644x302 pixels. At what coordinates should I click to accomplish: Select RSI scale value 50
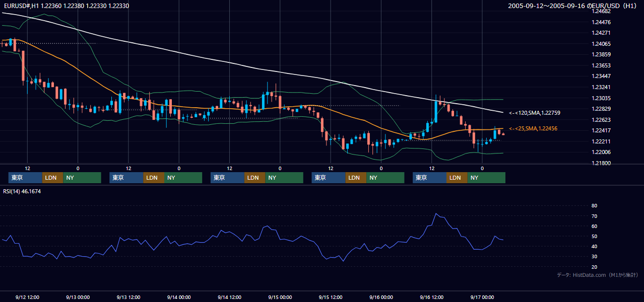click(x=594, y=237)
